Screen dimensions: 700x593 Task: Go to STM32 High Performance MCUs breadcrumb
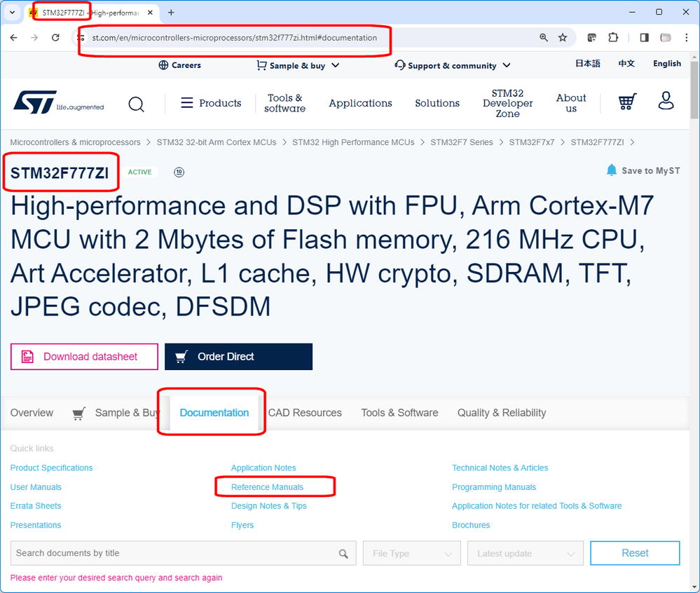tap(353, 142)
